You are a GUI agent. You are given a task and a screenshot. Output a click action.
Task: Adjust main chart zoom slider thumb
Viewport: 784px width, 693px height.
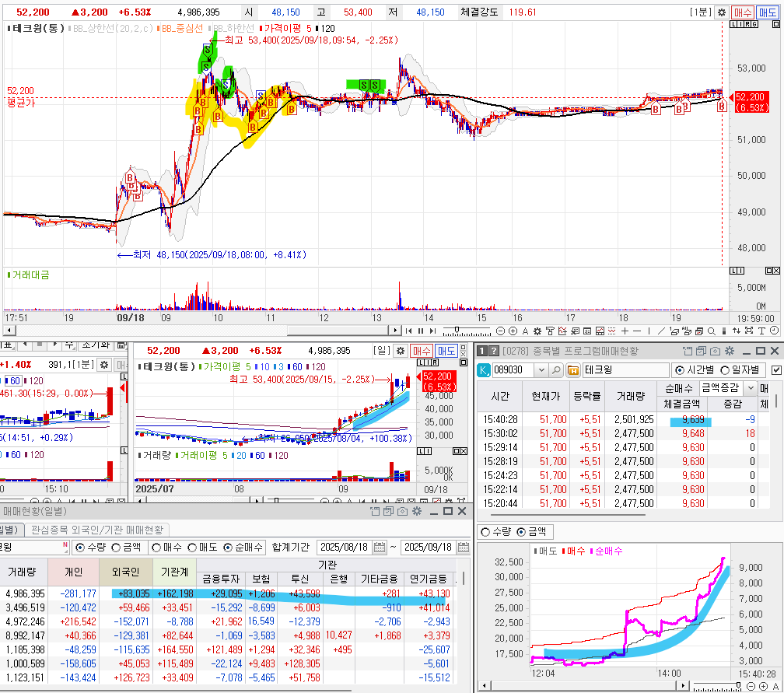coord(457,330)
